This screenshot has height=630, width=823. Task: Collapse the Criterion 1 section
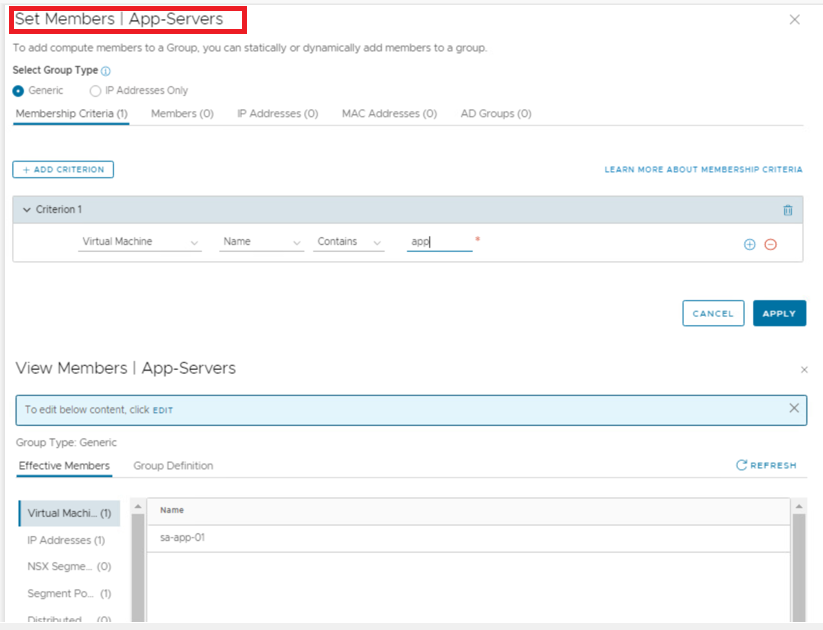point(27,210)
